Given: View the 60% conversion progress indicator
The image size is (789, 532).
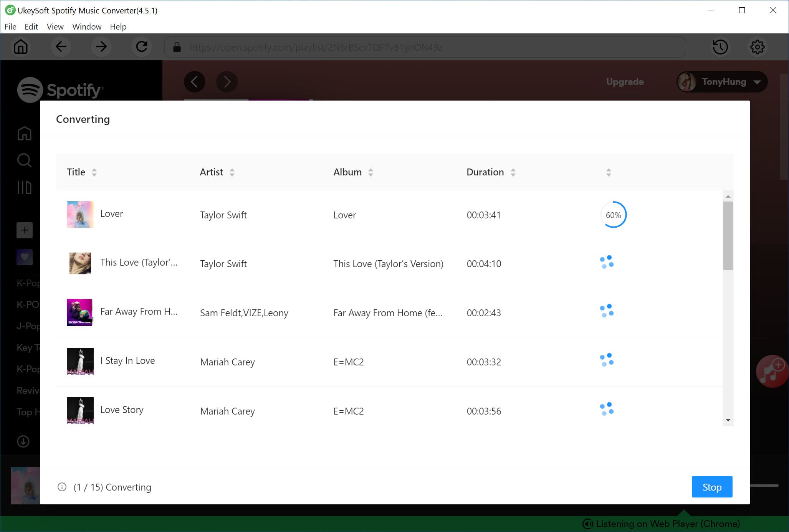Looking at the screenshot, I should click(x=613, y=214).
